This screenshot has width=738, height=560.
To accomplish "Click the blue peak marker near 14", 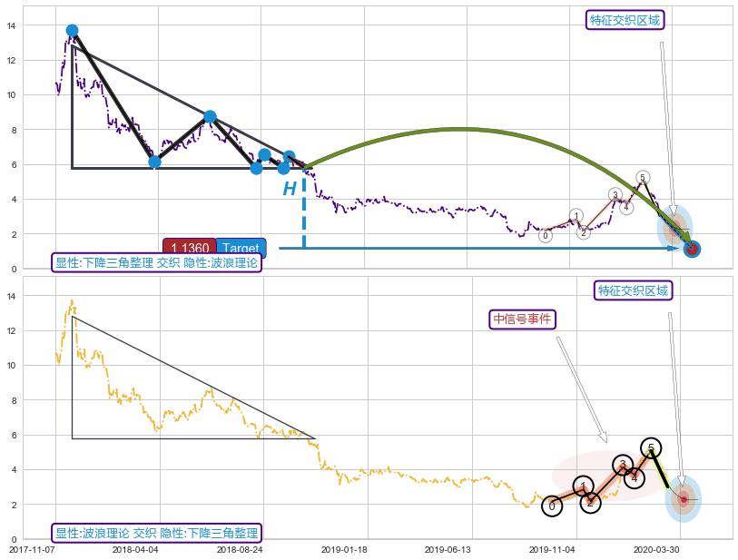I will 72,31.
